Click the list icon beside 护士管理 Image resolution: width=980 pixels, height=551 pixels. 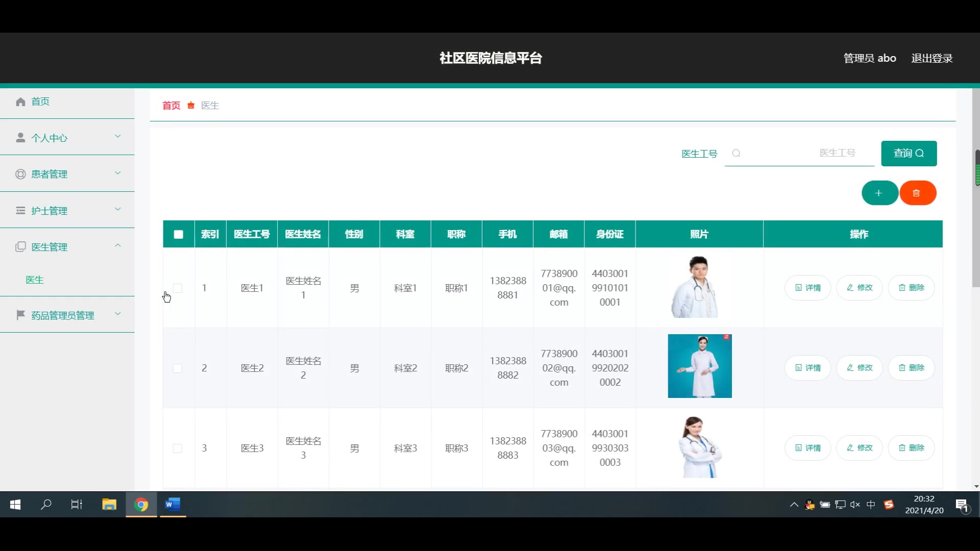20,211
